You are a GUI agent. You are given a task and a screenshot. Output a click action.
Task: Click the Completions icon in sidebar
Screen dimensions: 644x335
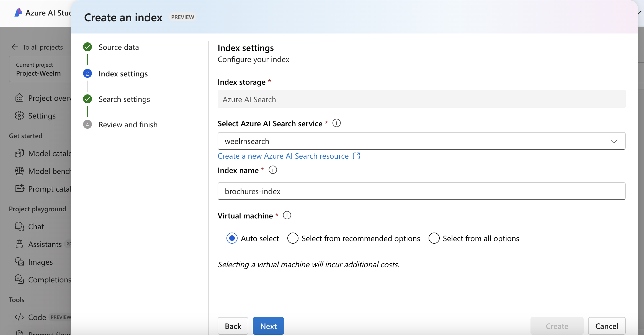pos(19,280)
